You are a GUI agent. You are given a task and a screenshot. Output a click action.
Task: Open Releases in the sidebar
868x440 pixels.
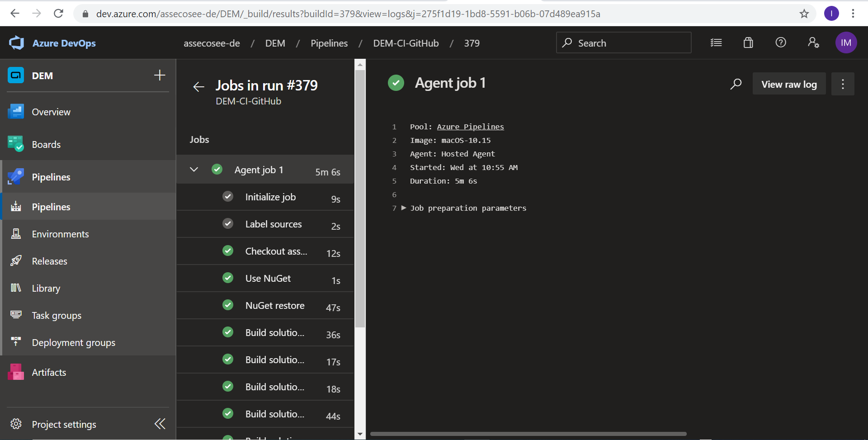click(x=88, y=261)
